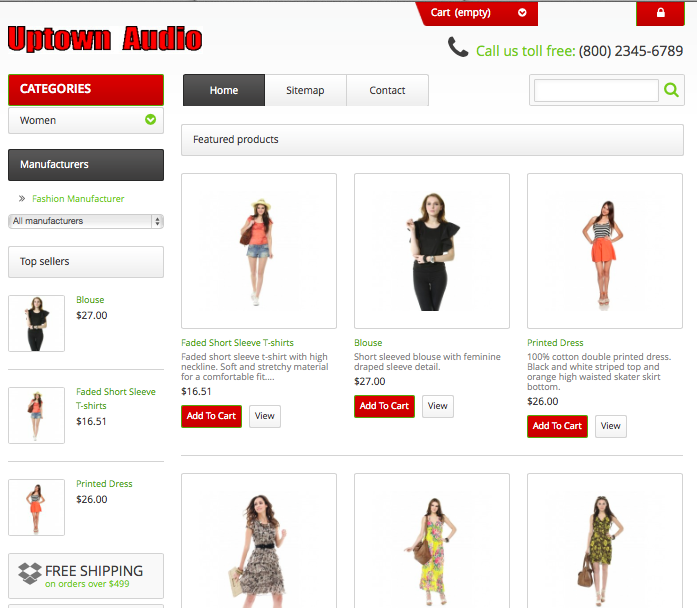Open Blouse link in Top sellers

click(90, 300)
